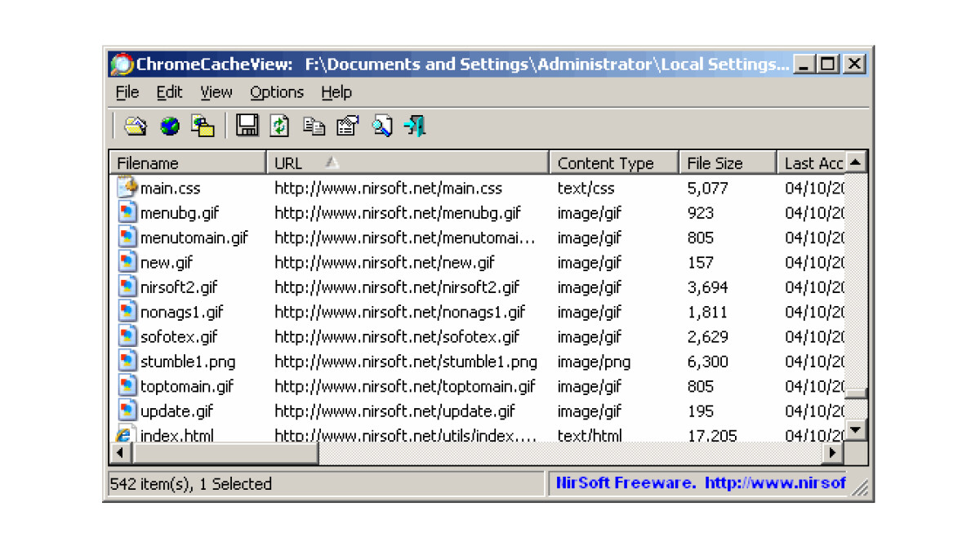This screenshot has height=551, width=980.
Task: Select the menubg.gif file icon
Action: pyautogui.click(x=127, y=212)
